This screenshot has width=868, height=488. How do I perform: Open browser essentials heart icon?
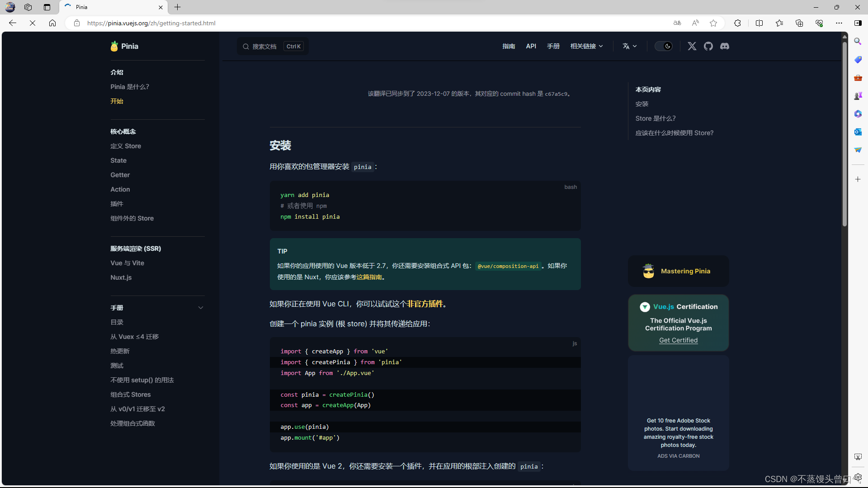click(819, 23)
